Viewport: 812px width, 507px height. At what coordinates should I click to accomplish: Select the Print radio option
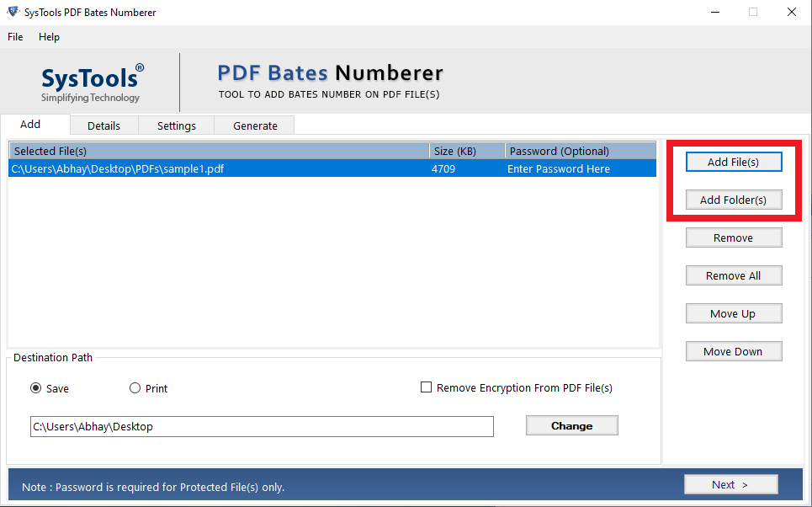tap(135, 387)
